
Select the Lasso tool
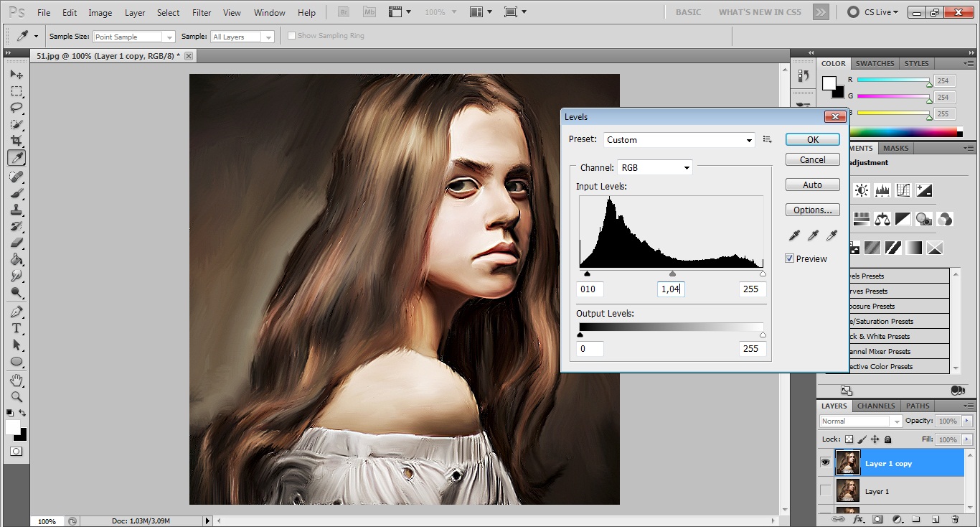(17, 108)
